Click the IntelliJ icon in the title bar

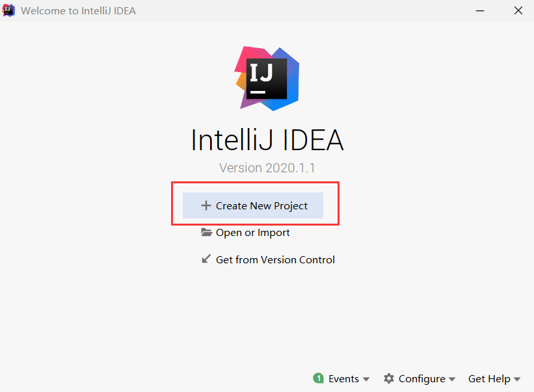tap(9, 10)
